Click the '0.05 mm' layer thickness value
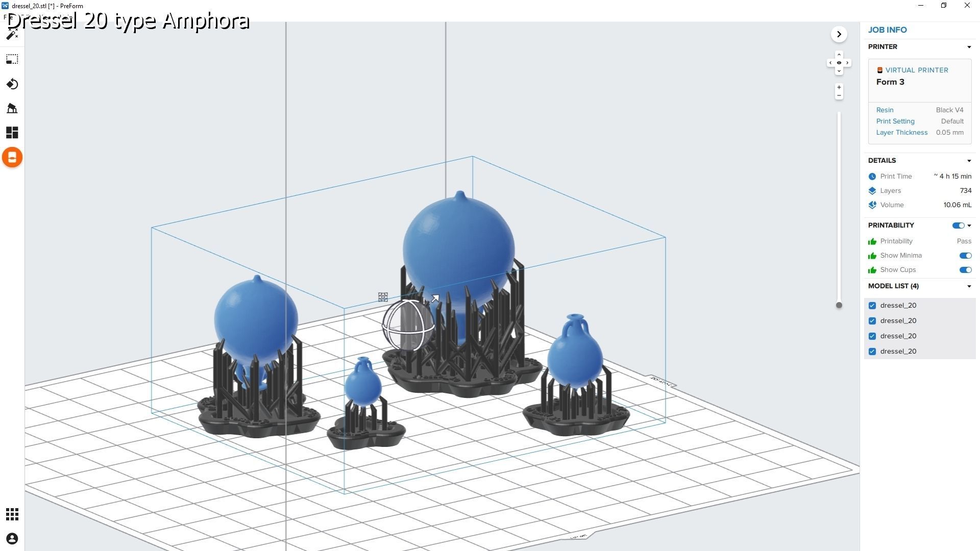This screenshot has width=980, height=551. tap(949, 133)
